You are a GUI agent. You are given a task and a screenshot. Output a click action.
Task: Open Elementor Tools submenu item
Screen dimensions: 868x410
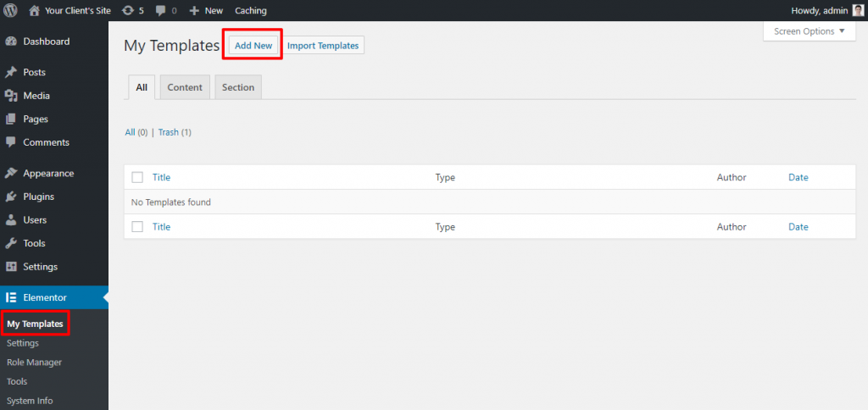pos(17,382)
